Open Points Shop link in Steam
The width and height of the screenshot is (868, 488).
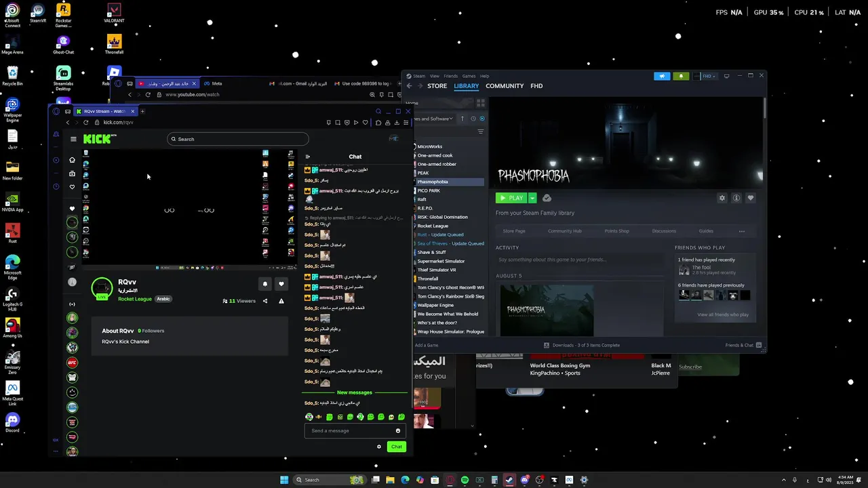pyautogui.click(x=617, y=231)
